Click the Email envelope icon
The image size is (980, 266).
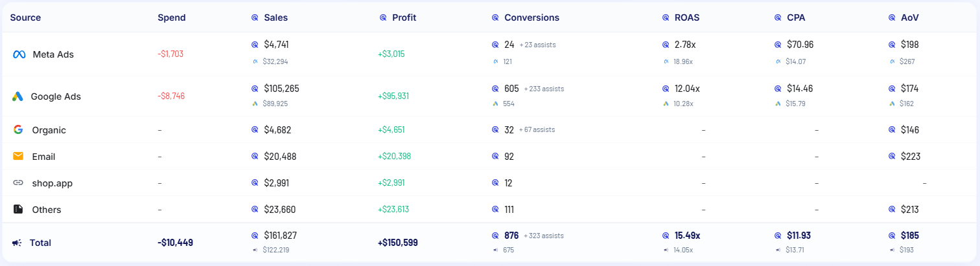[18, 156]
